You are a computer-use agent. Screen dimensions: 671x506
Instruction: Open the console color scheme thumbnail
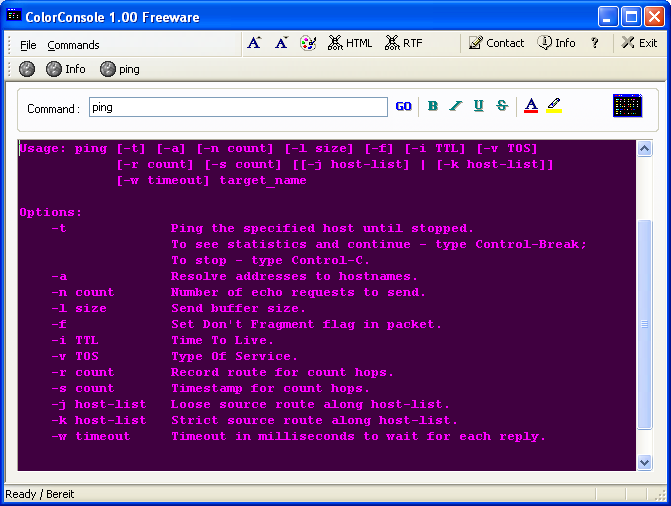[x=627, y=105]
